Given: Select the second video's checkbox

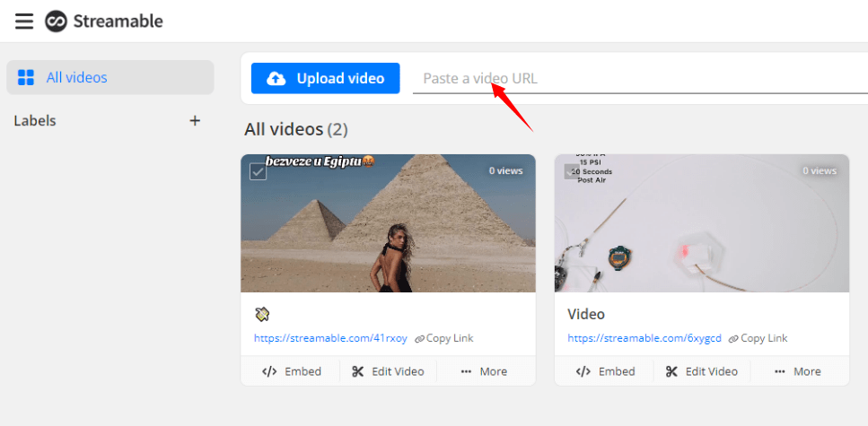Looking at the screenshot, I should (x=572, y=170).
